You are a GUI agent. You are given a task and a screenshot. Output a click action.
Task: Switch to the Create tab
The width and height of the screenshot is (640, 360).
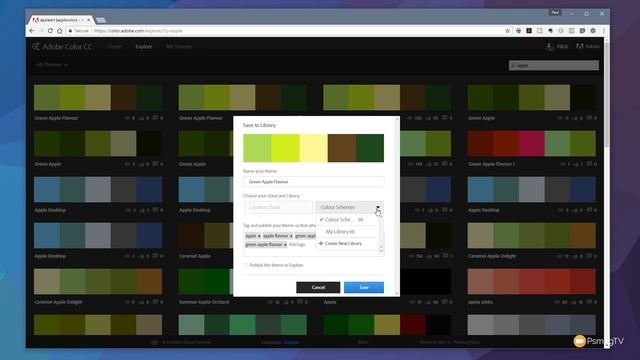pyautogui.click(x=114, y=47)
